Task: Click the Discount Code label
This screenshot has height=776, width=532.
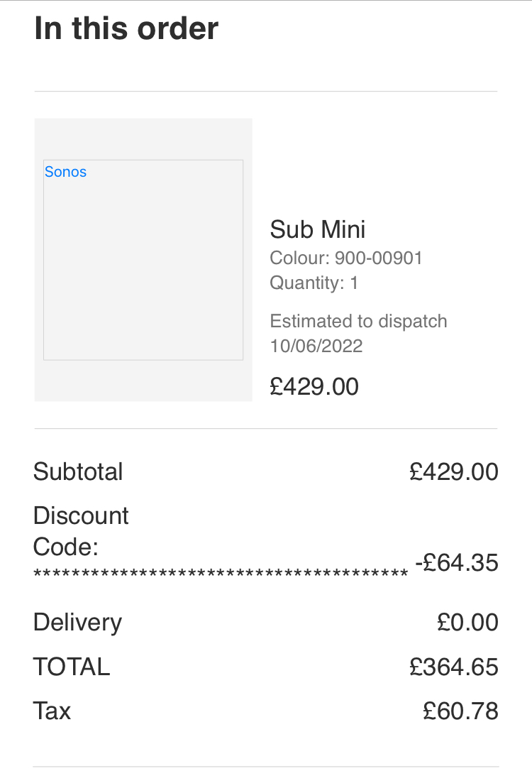Action: 81,531
